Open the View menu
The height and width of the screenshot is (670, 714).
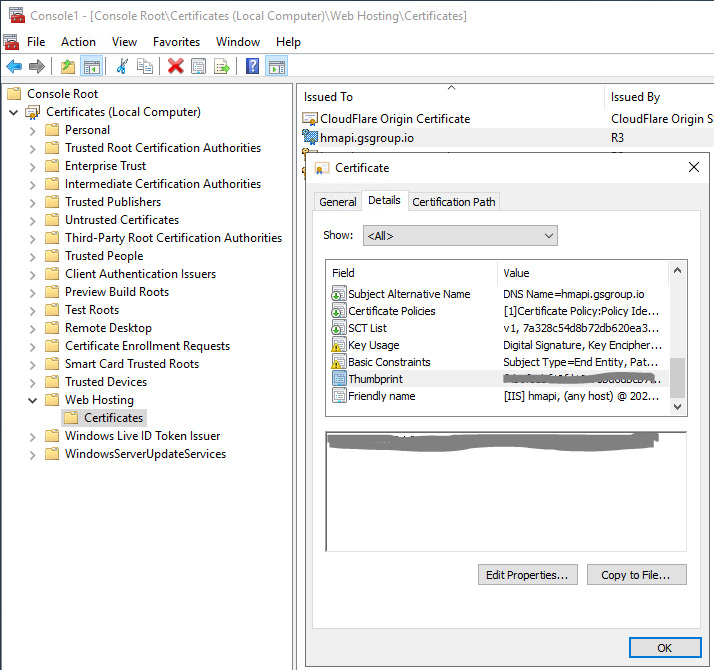124,42
